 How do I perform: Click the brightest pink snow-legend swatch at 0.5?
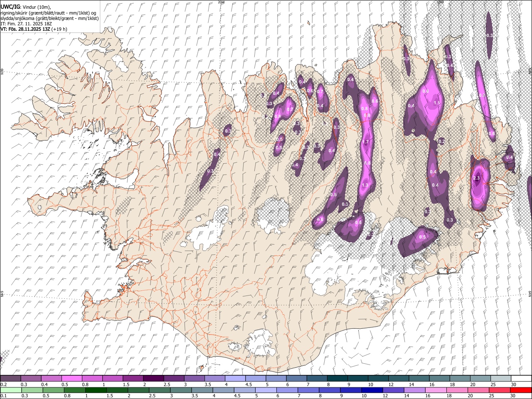tap(72, 378)
